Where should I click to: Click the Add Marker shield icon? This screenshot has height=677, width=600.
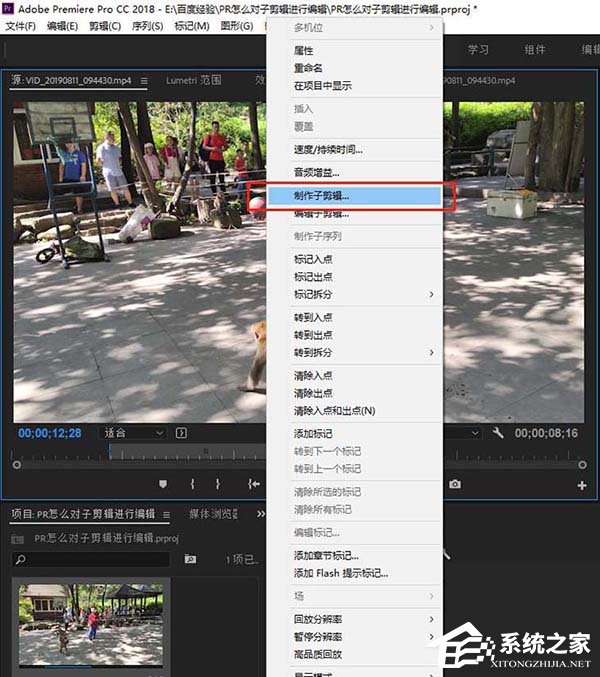163,484
